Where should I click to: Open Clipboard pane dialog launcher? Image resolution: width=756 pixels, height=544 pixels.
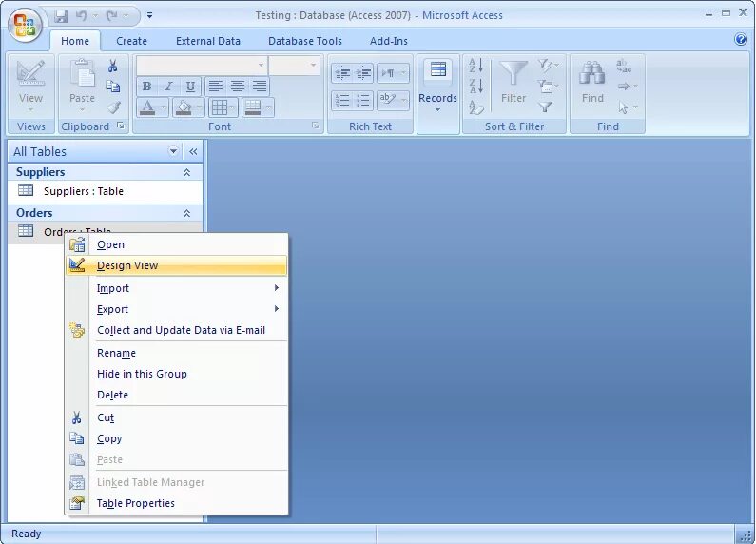tap(121, 126)
